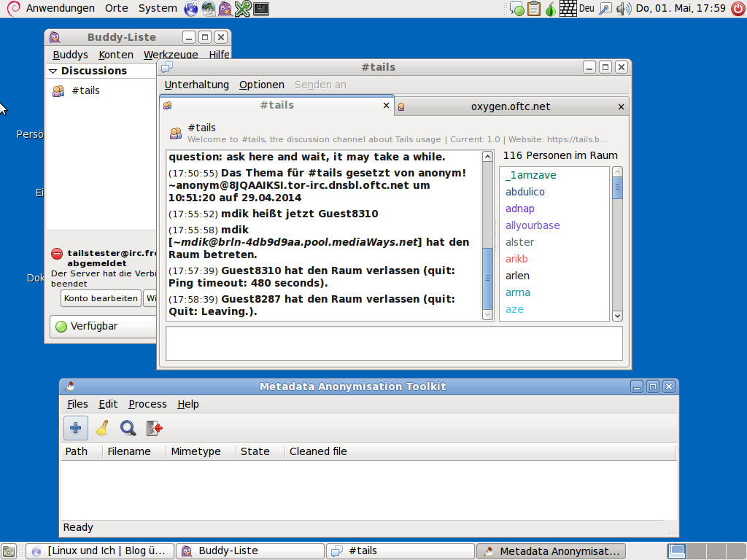Open the terminal icon in top panel

pos(260,9)
